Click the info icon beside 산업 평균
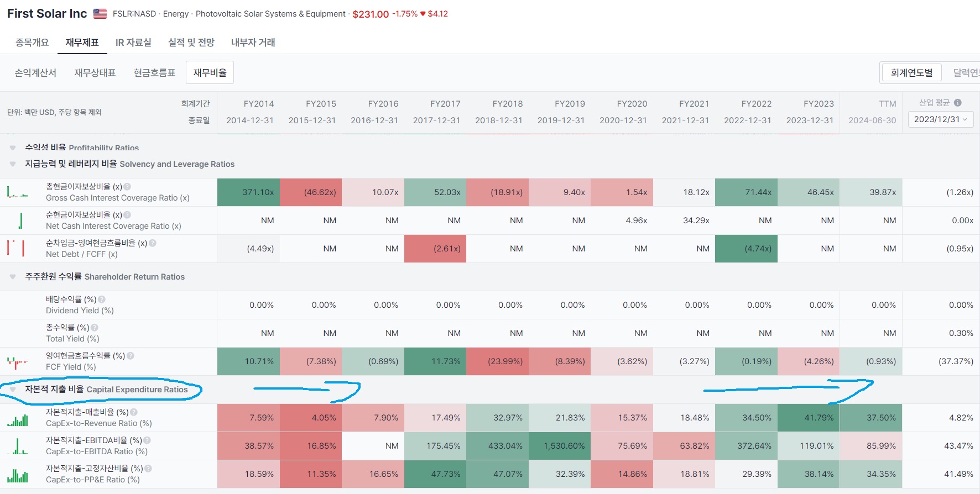This screenshot has height=494, width=980. (x=958, y=103)
